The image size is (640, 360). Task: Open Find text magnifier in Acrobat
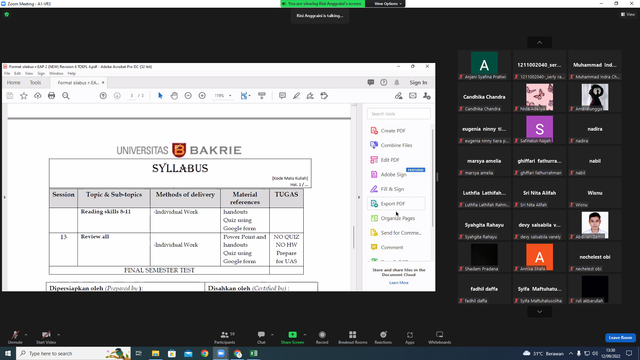coord(66,96)
